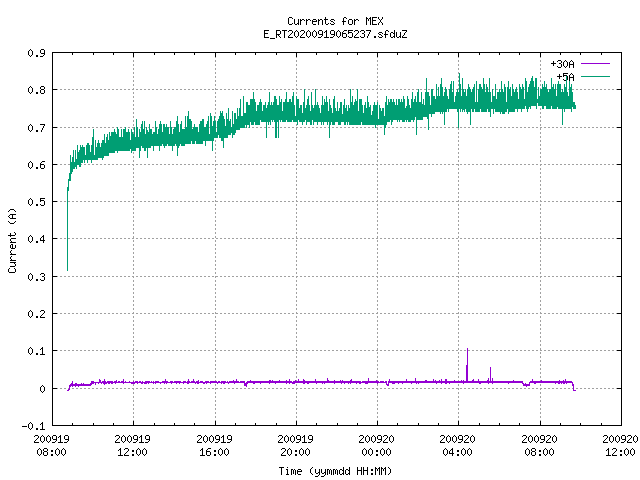Select the filename E_RT20200919065237.sfduZ subtitle
The image size is (640, 480).
pos(335,34)
